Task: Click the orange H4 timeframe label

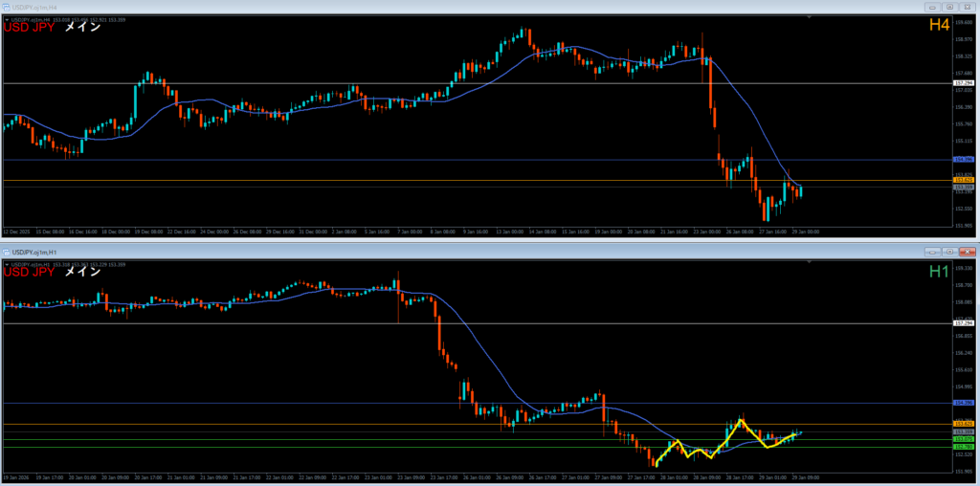Action: coord(938,27)
